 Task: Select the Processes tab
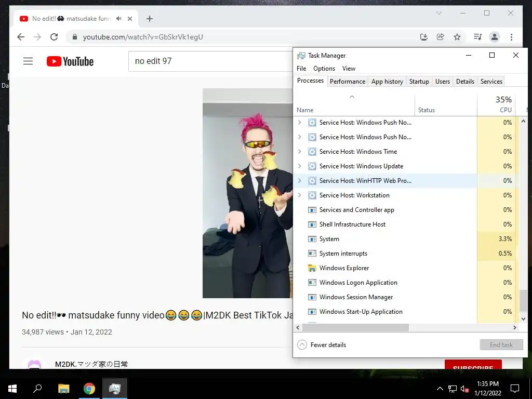[x=310, y=81]
